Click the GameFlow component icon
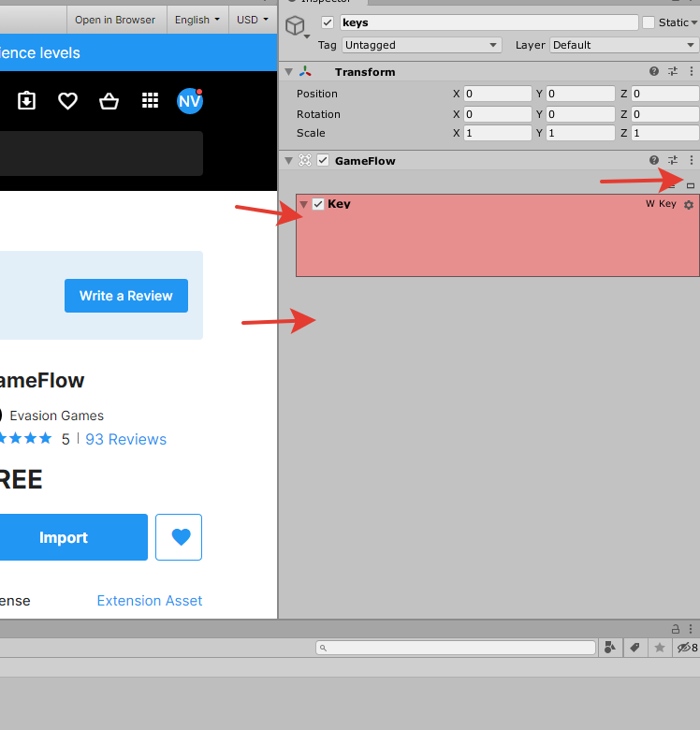The width and height of the screenshot is (700, 730). [305, 160]
